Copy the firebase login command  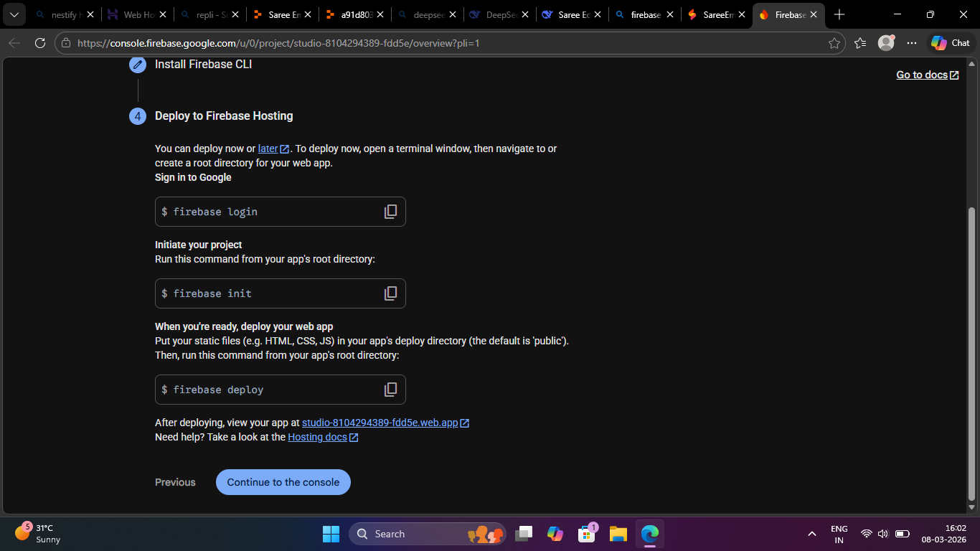(x=390, y=212)
